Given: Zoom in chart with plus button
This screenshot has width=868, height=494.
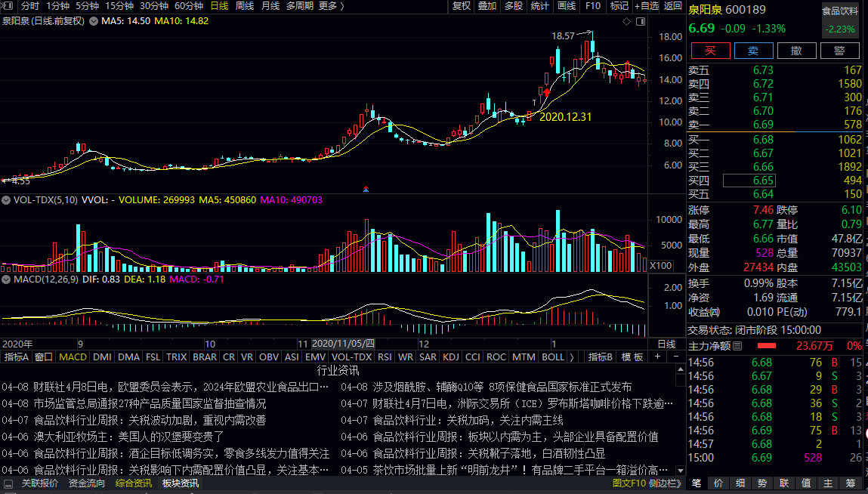Looking at the screenshot, I should (x=658, y=357).
